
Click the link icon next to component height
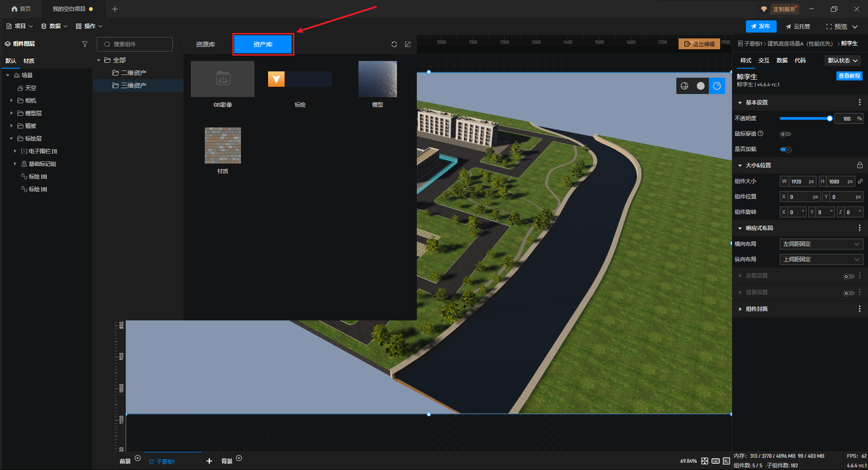click(x=860, y=181)
